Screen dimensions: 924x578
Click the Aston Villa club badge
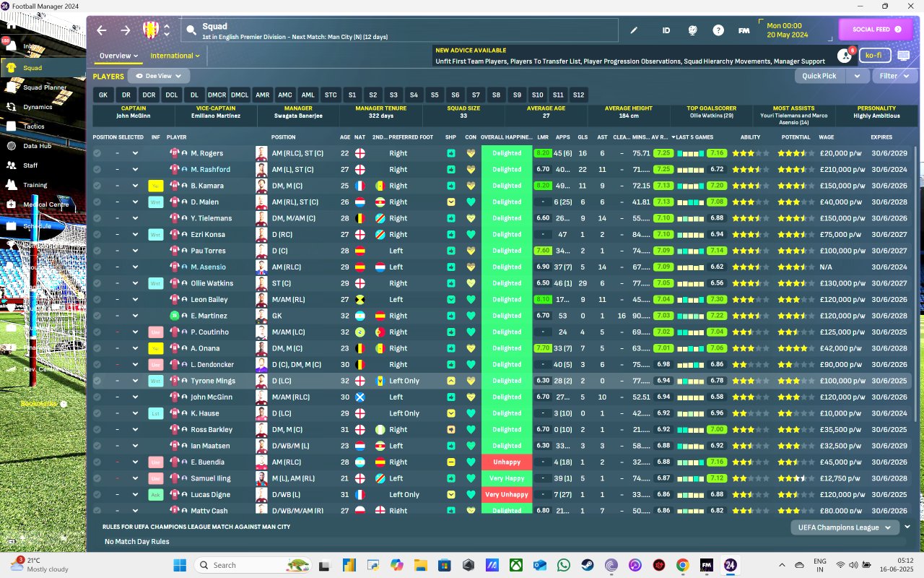[151, 30]
